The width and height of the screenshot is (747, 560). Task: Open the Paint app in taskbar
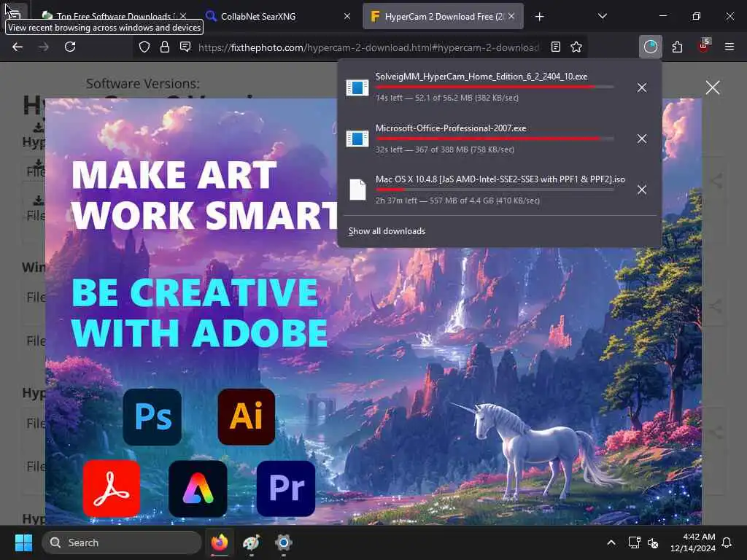coord(252,542)
